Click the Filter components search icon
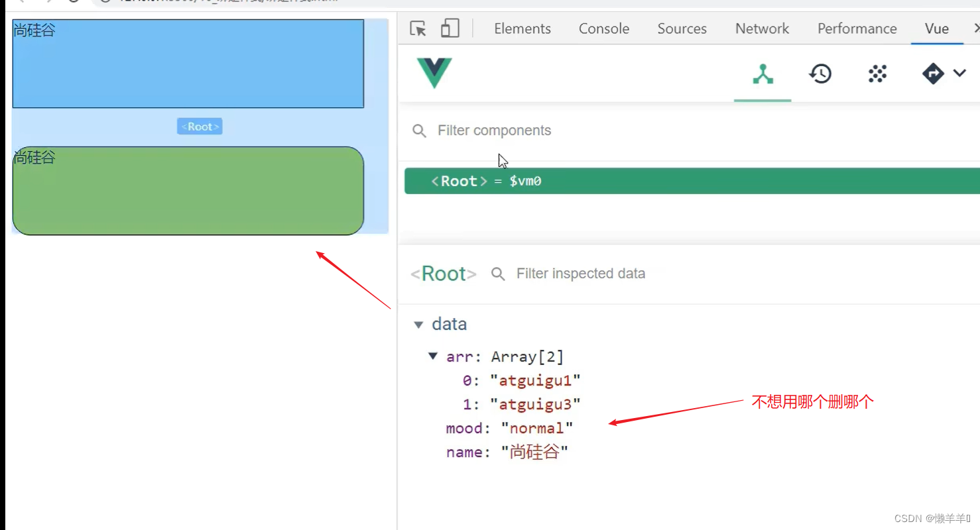980x530 pixels. coord(419,131)
